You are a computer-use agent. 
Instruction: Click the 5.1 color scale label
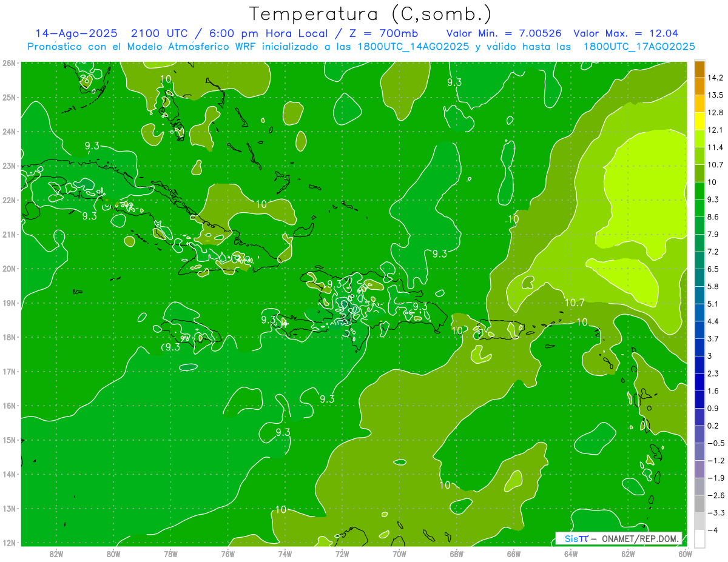point(713,304)
